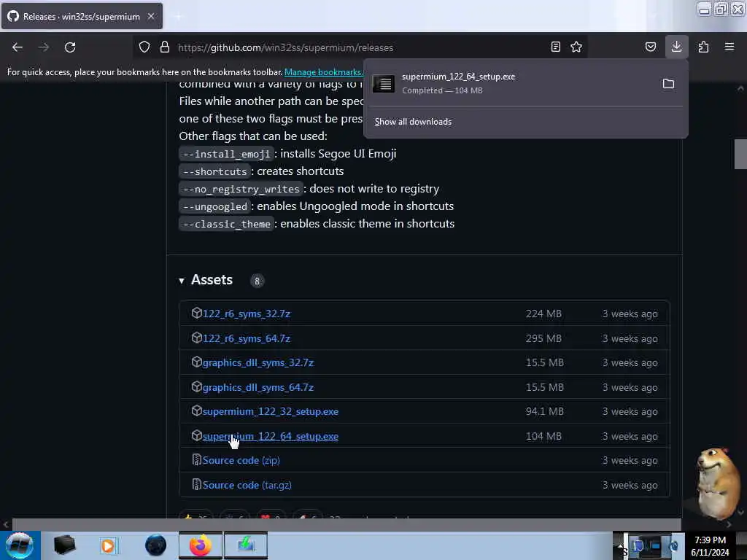Download supermium_122_64_setup.exe asset link

pos(271,436)
